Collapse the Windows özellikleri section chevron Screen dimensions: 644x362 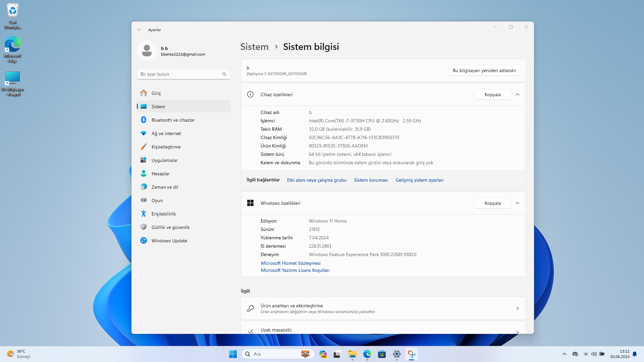[x=518, y=203]
